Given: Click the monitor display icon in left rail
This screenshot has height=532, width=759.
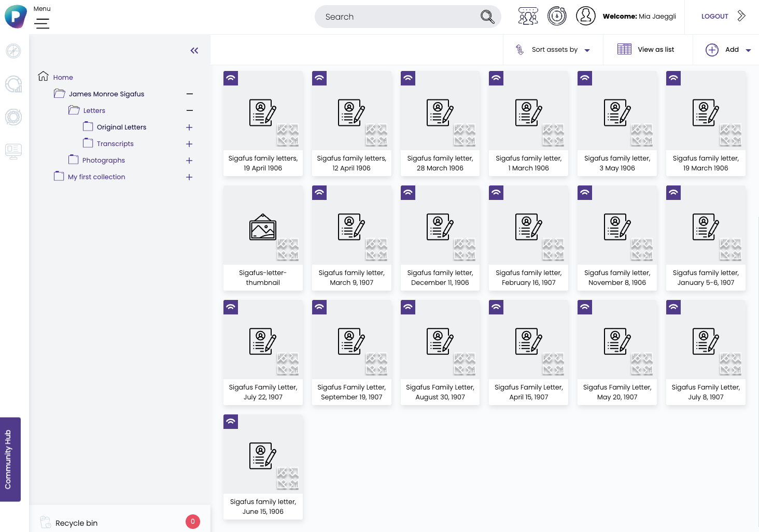Looking at the screenshot, I should tap(13, 151).
